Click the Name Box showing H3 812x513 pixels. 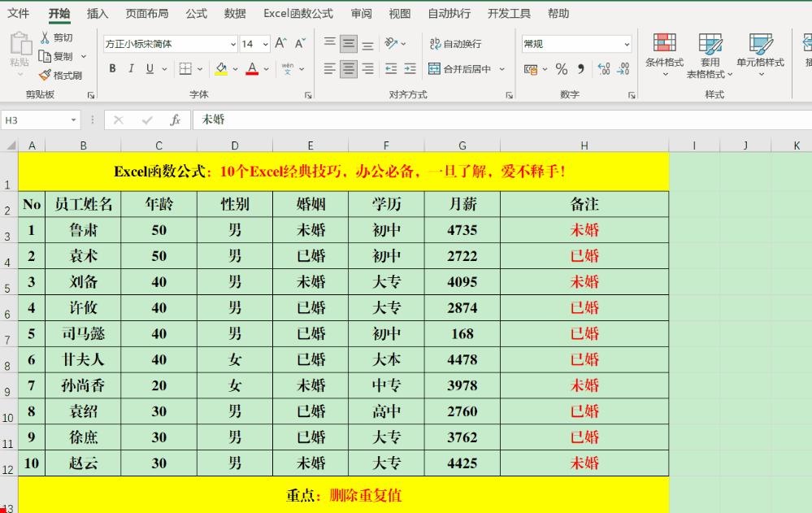(x=33, y=118)
